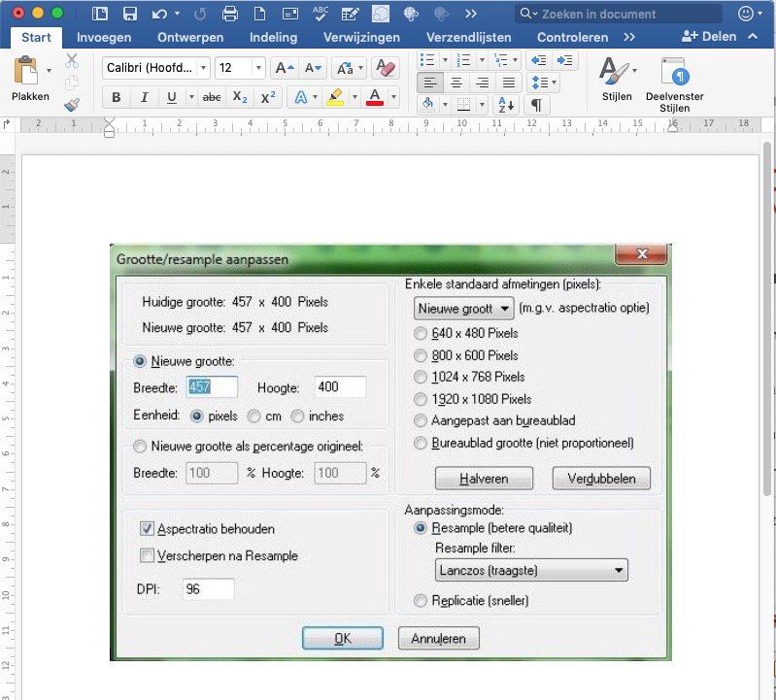The width and height of the screenshot is (776, 700).
Task: Toggle bold formatting
Action: pos(117,97)
